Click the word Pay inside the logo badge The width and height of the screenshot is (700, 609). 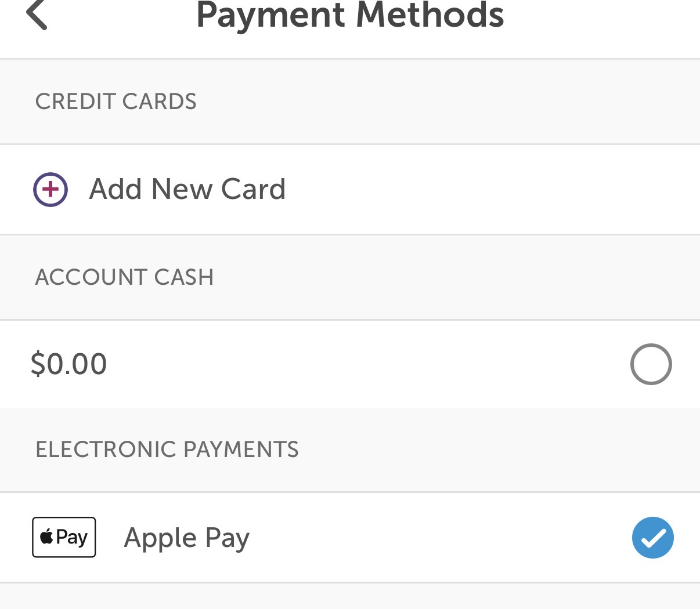point(72,537)
